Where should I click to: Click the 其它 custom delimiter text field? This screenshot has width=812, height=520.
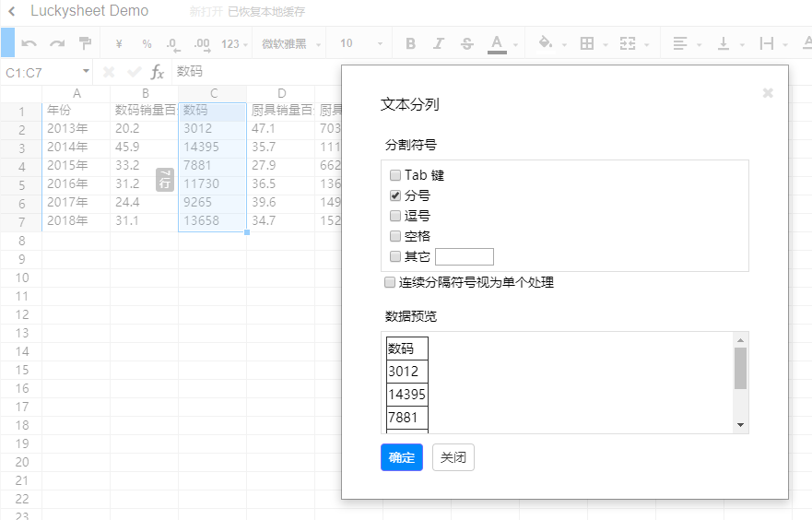pos(465,256)
